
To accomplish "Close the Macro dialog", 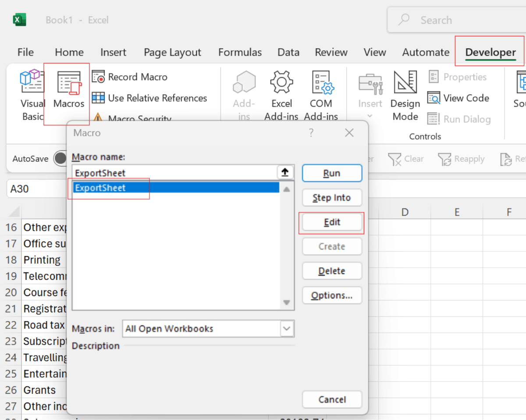I will 349,133.
